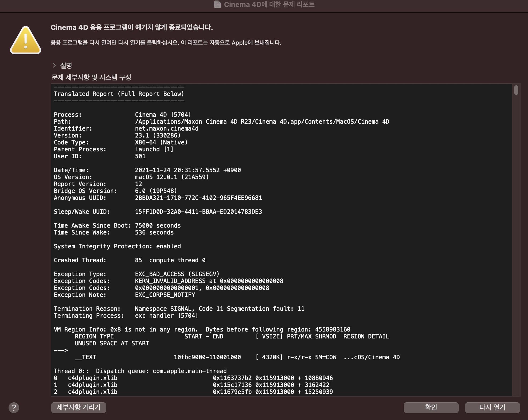Click 'System Integrity Protection: enabled' line
The image size is (528, 420).
pos(117,246)
